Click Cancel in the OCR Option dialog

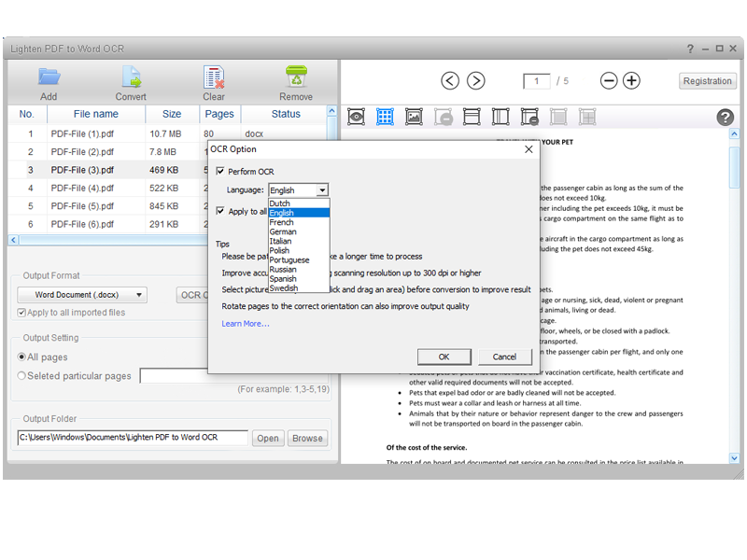(x=504, y=357)
